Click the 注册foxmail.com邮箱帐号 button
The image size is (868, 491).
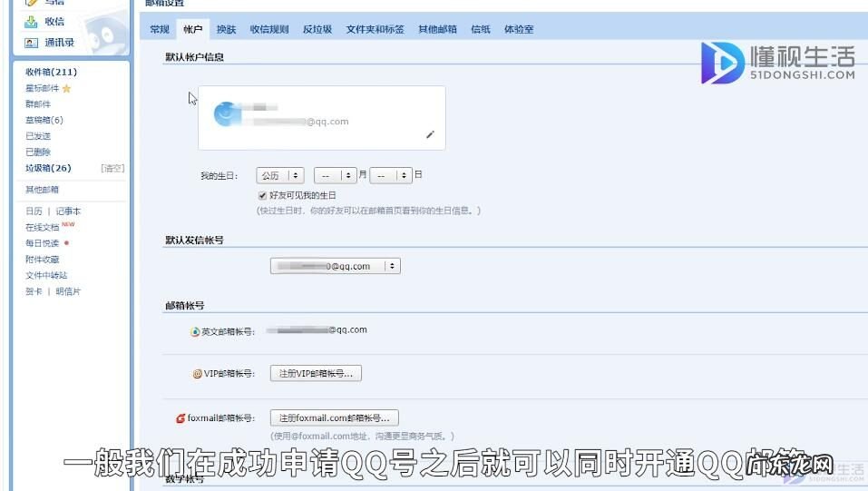pos(335,417)
